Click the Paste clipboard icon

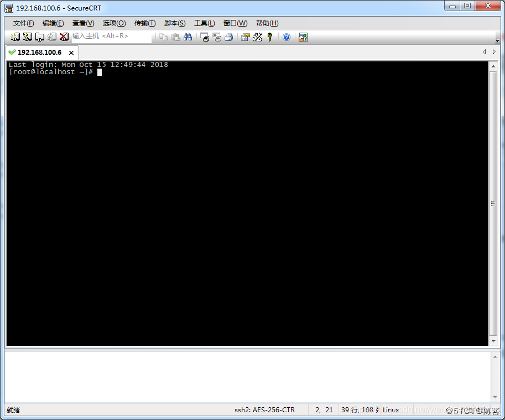tap(176, 37)
